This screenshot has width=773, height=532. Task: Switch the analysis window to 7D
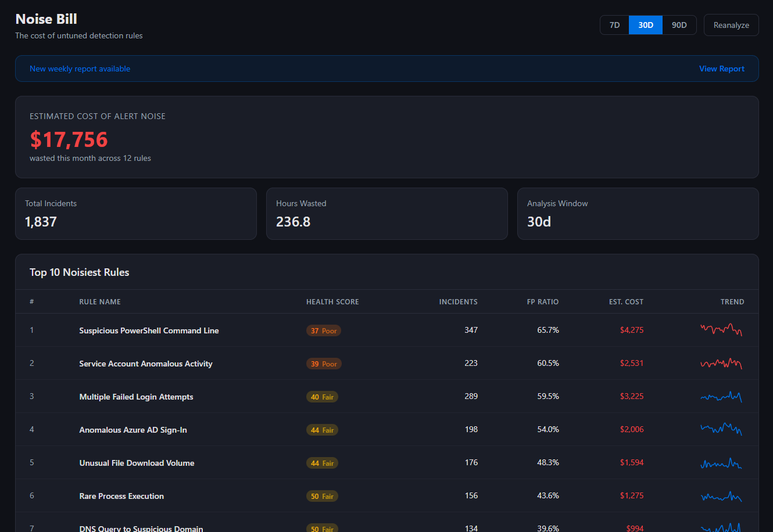click(x=614, y=25)
